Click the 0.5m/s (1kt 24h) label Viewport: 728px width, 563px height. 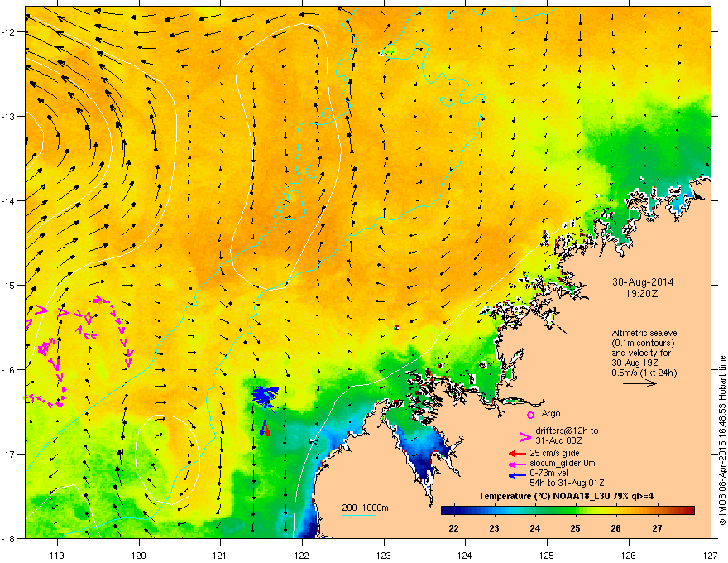(x=644, y=373)
